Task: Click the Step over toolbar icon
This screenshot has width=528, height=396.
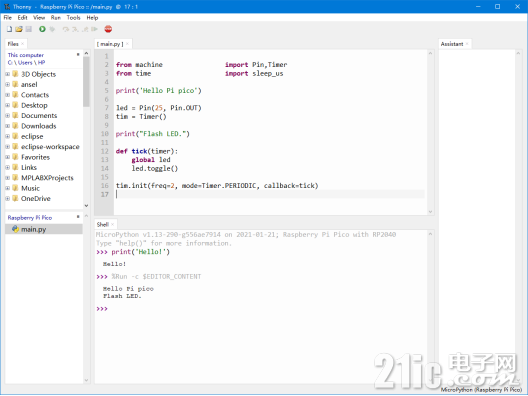Action: click(65, 29)
